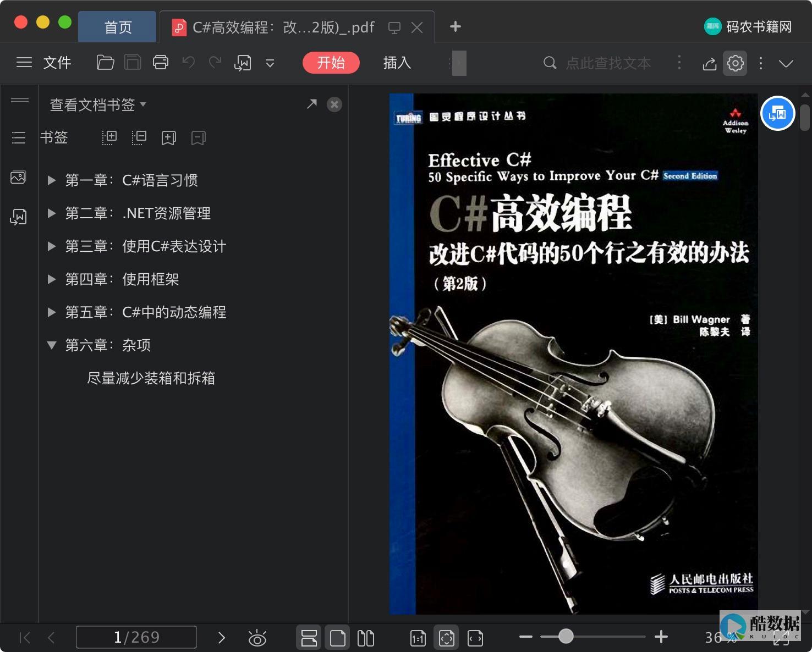
Task: Toggle eye protection mode icon
Action: click(x=257, y=638)
